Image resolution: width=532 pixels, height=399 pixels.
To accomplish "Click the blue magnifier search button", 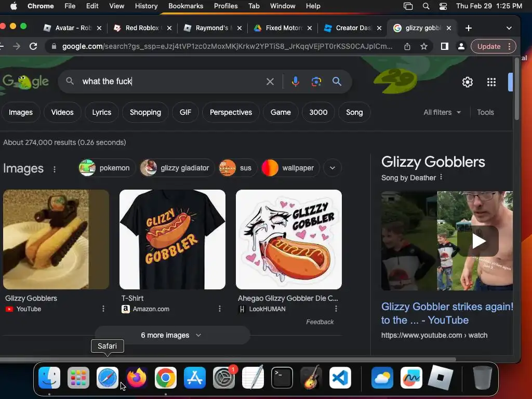I will [337, 82].
